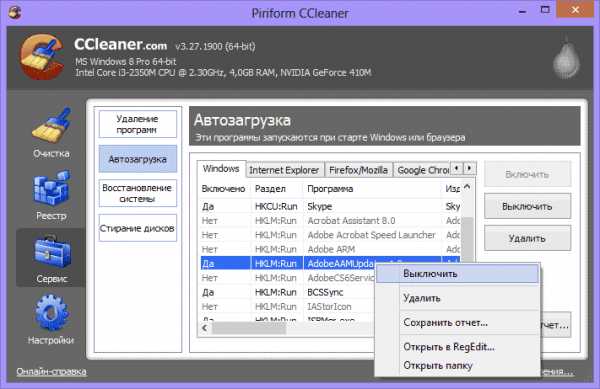Screen dimensions: 600x389
Task: Open the Реестр registry section
Action: [51, 195]
